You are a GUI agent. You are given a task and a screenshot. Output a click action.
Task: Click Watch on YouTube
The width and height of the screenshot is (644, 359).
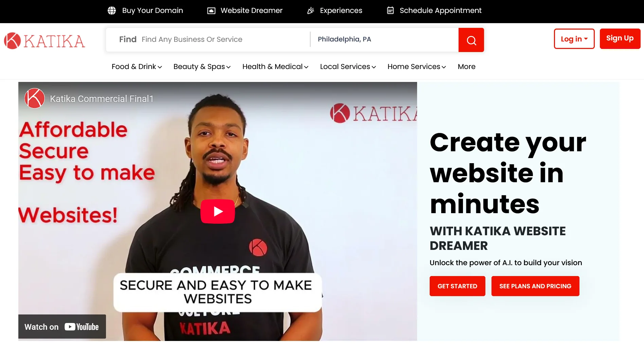click(x=62, y=327)
